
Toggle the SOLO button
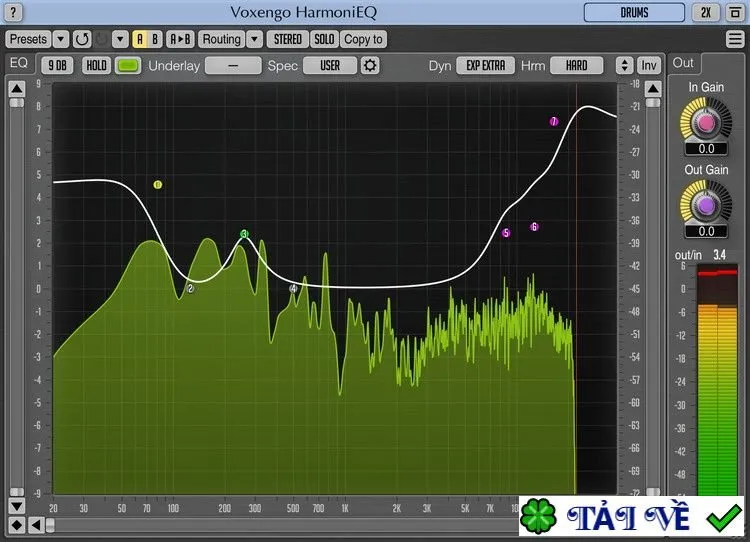324,39
